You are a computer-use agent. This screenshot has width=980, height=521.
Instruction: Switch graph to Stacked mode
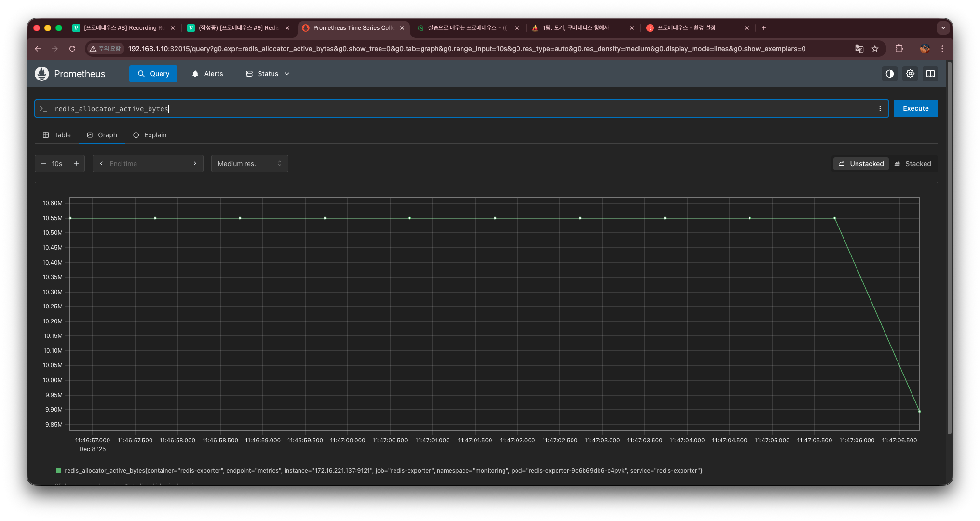913,164
